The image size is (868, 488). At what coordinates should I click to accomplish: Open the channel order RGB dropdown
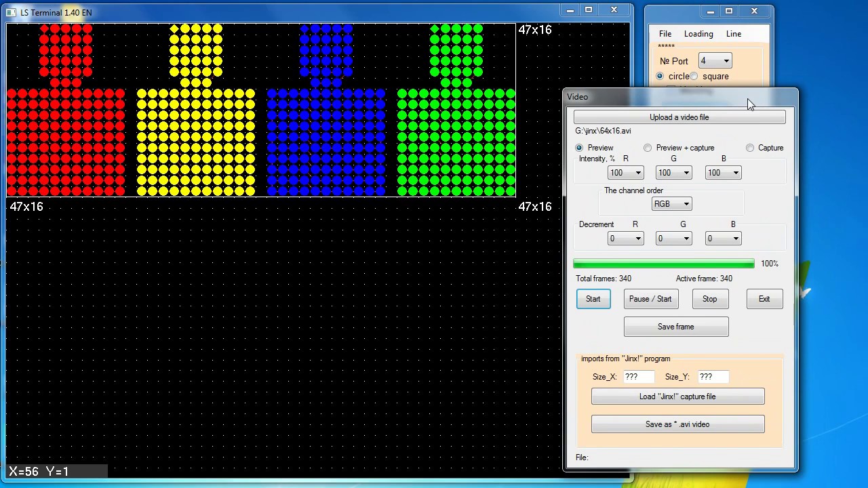671,204
